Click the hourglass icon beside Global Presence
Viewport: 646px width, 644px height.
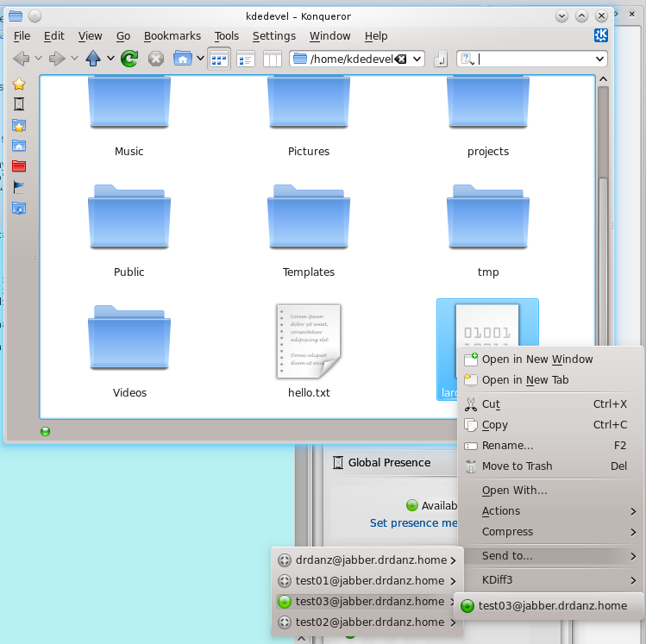coord(338,462)
